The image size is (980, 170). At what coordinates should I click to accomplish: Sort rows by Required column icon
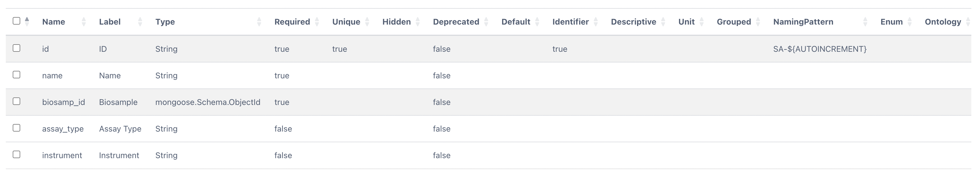coord(317,22)
